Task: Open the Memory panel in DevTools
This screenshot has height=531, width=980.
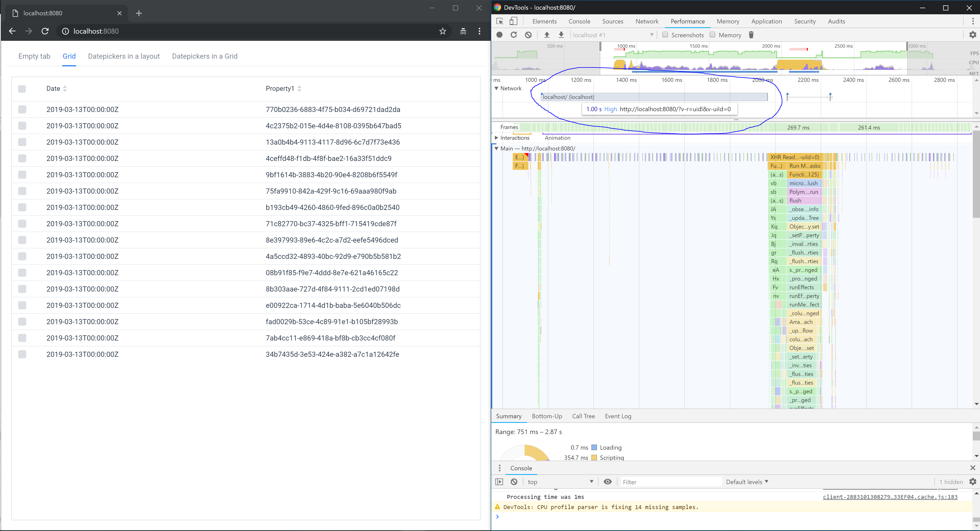Action: [x=727, y=21]
